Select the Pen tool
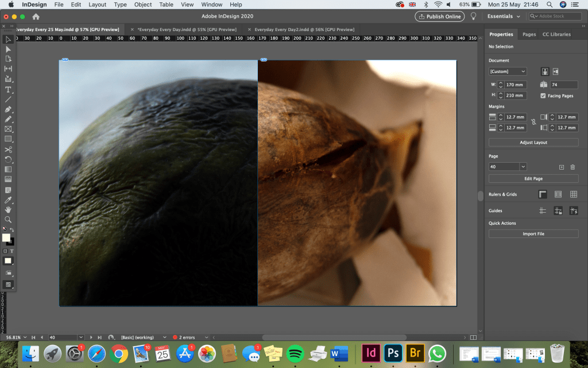The height and width of the screenshot is (368, 588). click(x=8, y=109)
